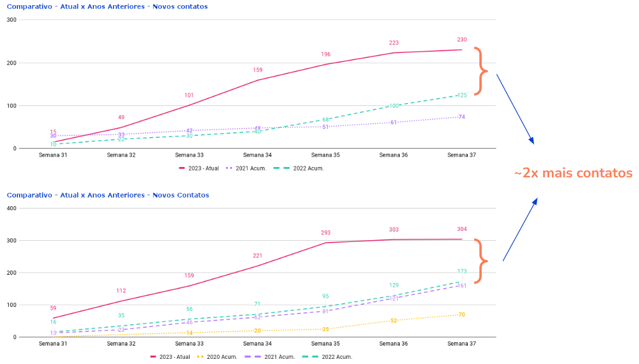Click the bottom orange curly brace
639x364 pixels.
(481, 261)
